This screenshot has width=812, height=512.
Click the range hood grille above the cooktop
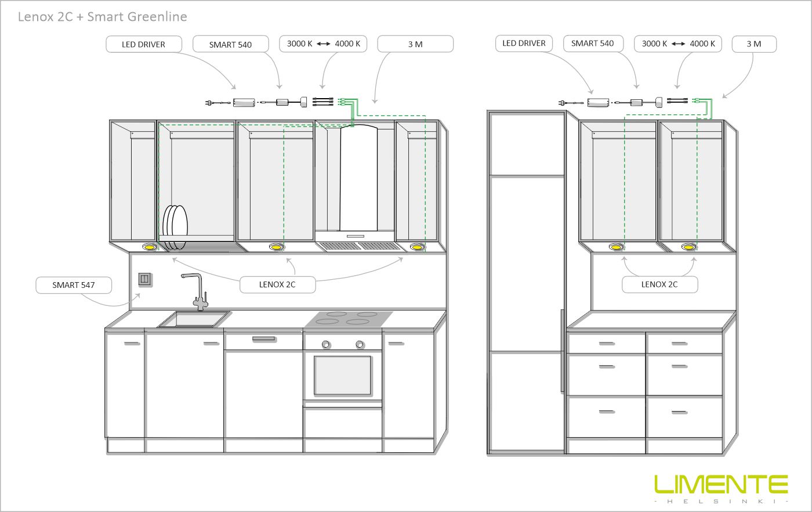tap(360, 246)
